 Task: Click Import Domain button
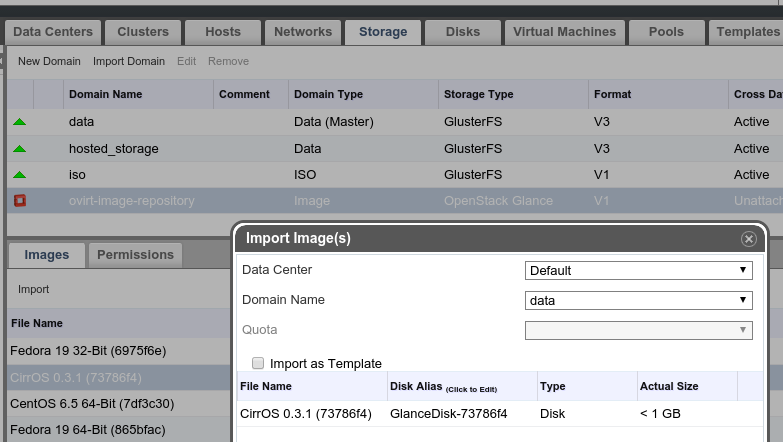[129, 62]
